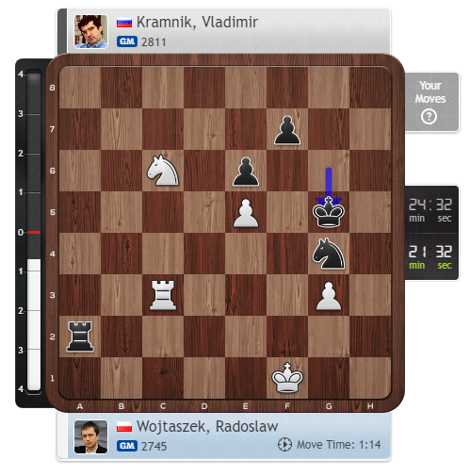Screen dimensions: 470x476
Task: Click the Russian flag icon
Action: pos(124,23)
